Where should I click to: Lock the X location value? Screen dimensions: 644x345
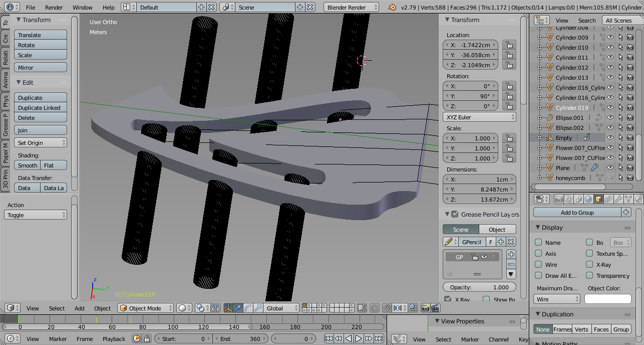coord(509,45)
